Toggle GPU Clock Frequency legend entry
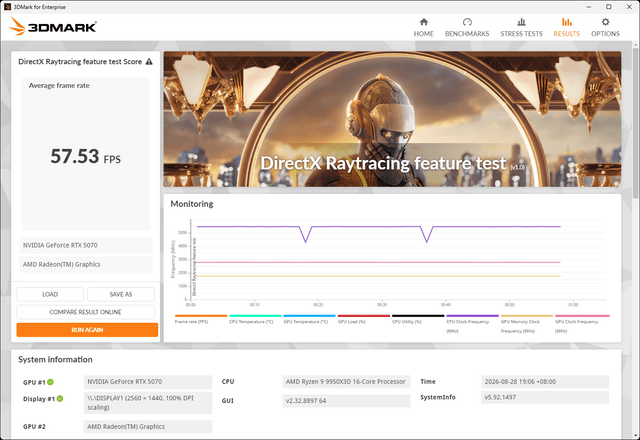Screen dimensions: 640x440 tap(582, 324)
